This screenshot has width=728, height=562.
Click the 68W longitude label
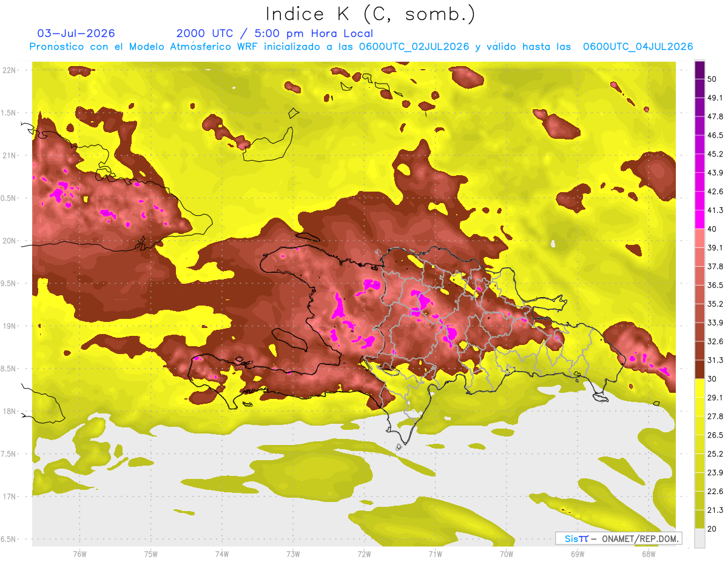649,554
